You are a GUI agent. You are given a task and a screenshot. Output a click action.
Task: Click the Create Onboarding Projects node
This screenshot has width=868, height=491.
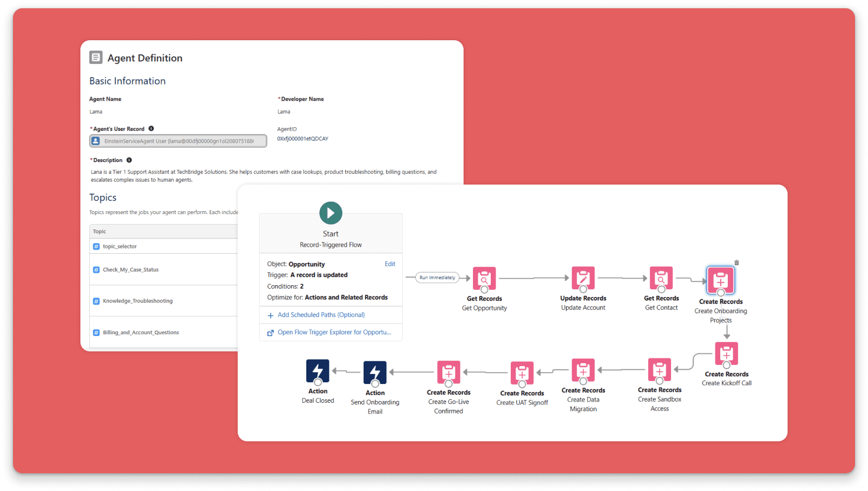pyautogui.click(x=720, y=280)
